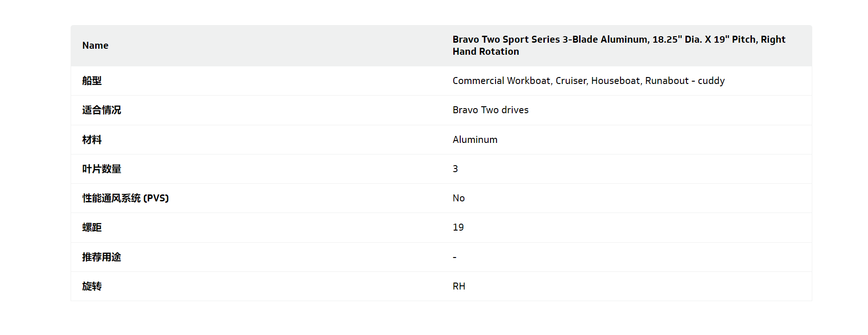
Task: Click the Bravo Two Sport Series product title
Action: (619, 45)
